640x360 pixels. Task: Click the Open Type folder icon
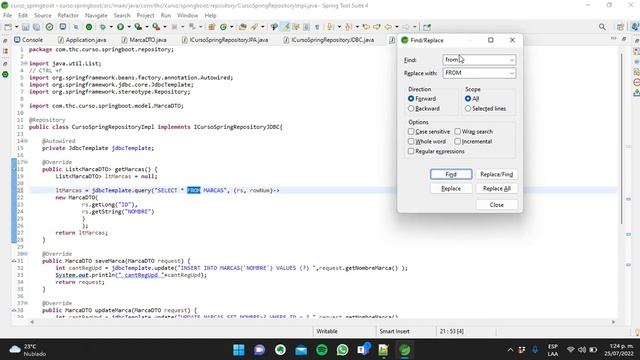coord(242,27)
